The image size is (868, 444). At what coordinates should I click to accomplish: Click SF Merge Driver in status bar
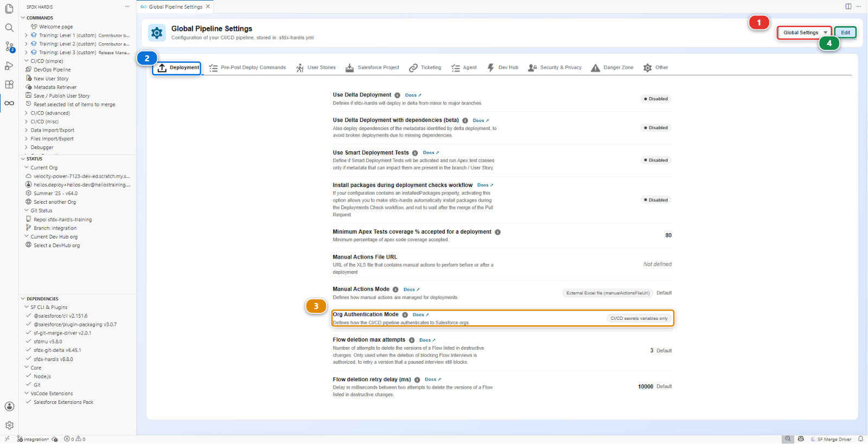tap(831, 439)
